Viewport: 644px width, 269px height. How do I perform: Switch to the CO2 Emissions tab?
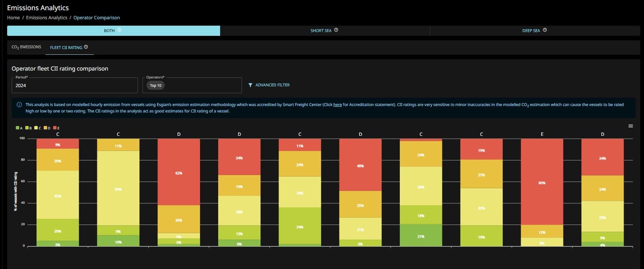tap(26, 47)
